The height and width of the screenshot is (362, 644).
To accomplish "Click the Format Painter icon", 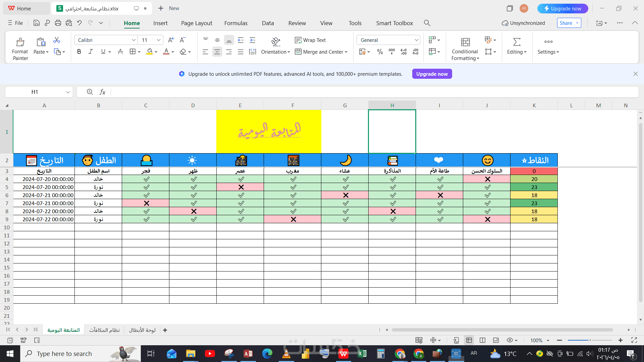I will (x=20, y=42).
